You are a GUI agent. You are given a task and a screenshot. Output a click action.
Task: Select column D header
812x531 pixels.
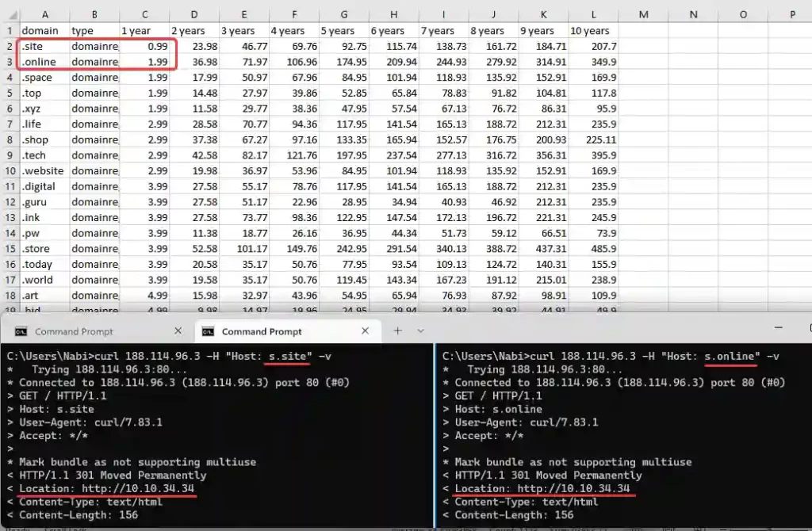tap(194, 15)
